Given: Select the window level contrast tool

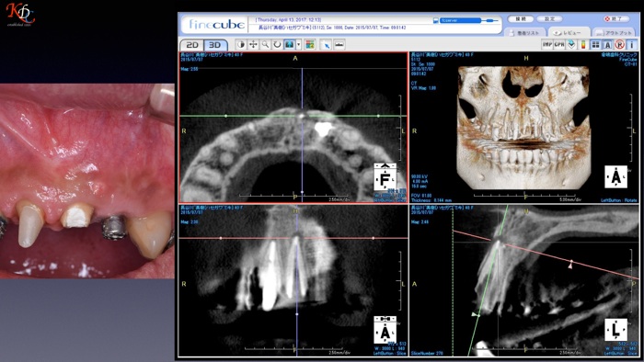Looking at the screenshot, I should (241, 45).
